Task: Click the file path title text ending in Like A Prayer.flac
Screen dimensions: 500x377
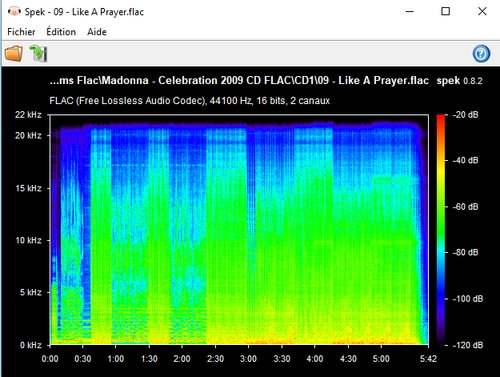Action: click(239, 81)
